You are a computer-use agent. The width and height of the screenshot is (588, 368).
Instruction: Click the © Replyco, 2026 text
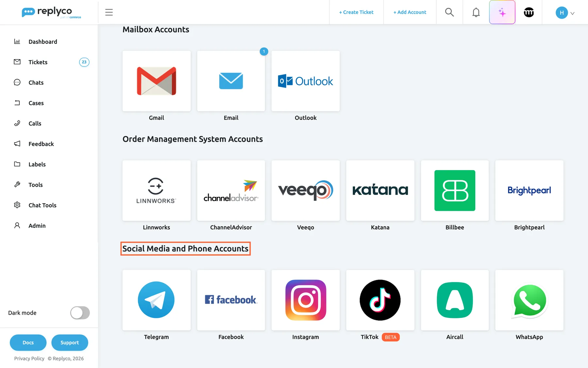[x=66, y=359]
